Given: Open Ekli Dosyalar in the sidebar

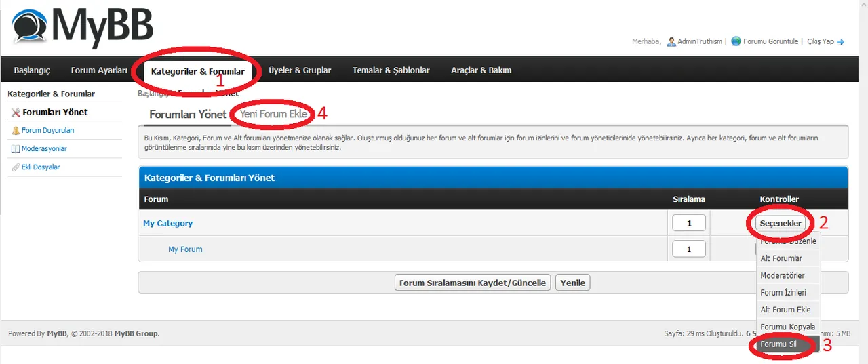Looking at the screenshot, I should 41,167.
